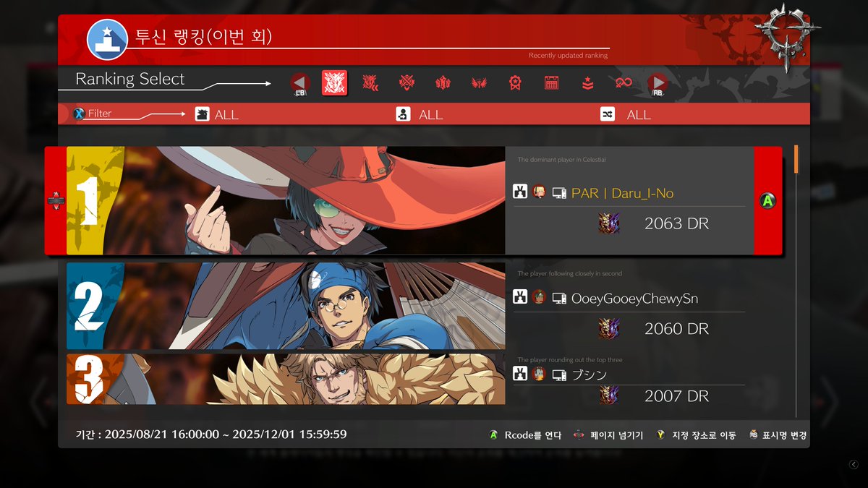The image size is (868, 488).
Task: Click the Rcode를 연다 prompt
Action: pyautogui.click(x=525, y=435)
